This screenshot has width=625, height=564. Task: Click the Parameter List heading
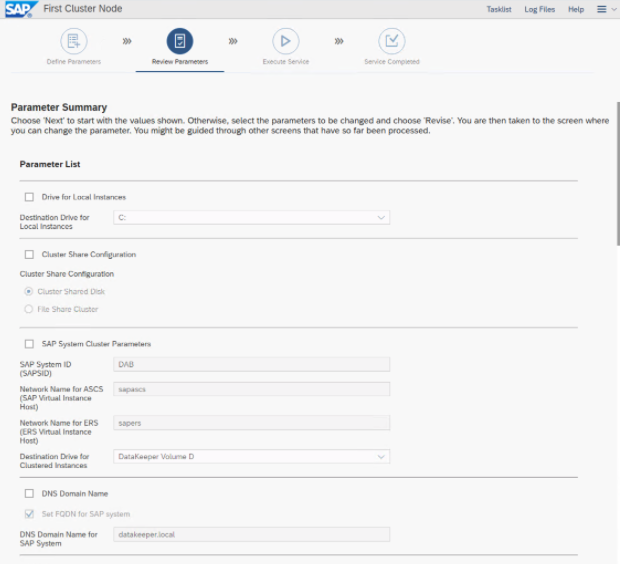coord(50,164)
